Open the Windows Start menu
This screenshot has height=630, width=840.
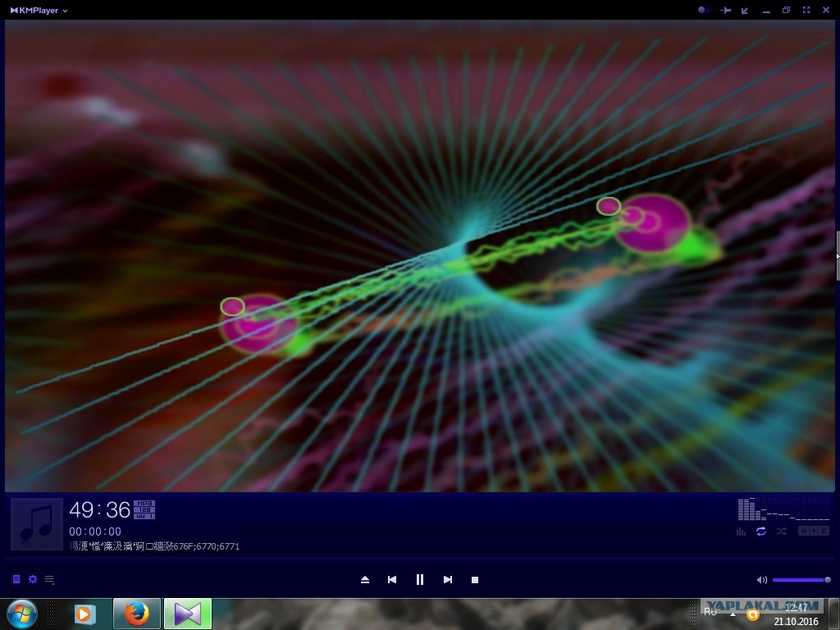tap(22, 614)
